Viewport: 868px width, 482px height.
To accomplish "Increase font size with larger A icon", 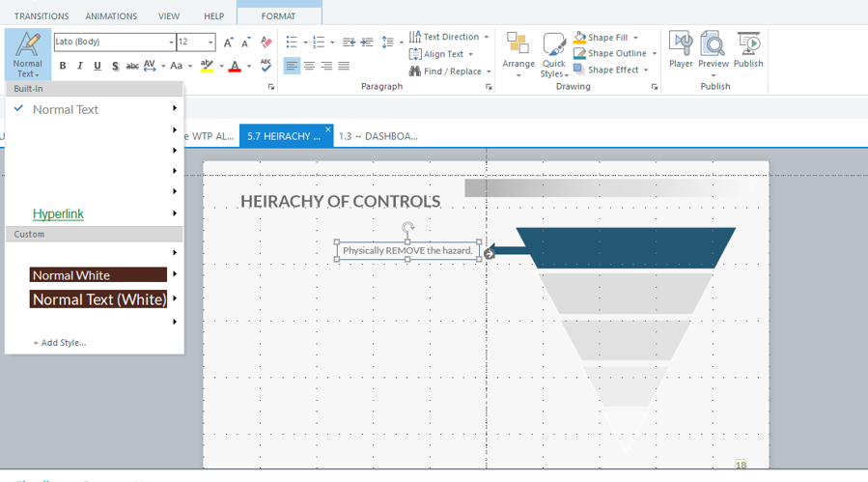I will tap(229, 43).
